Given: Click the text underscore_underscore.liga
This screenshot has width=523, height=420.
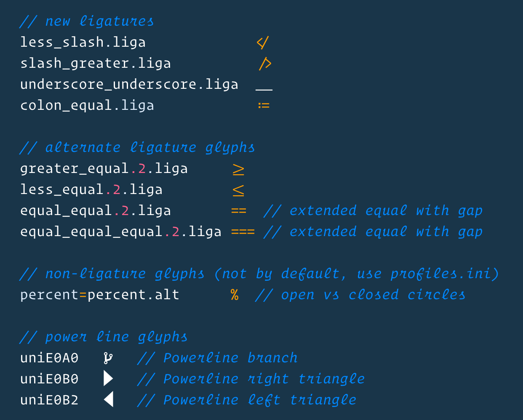Looking at the screenshot, I should point(129,84).
